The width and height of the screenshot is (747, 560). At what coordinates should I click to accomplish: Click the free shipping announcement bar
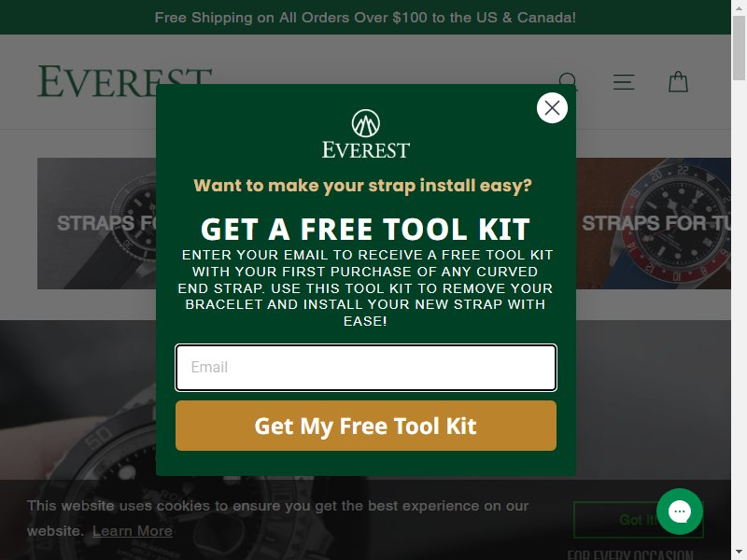tap(365, 17)
